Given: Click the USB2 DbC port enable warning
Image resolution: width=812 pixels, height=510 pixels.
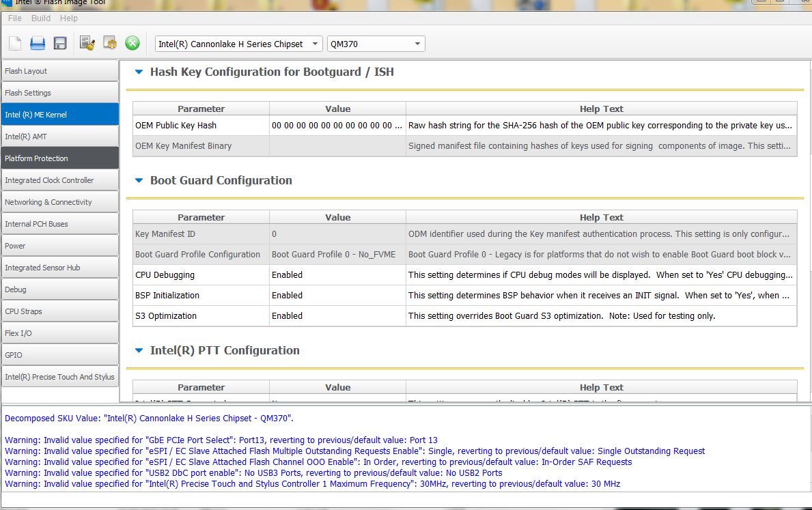Looking at the screenshot, I should [254, 472].
